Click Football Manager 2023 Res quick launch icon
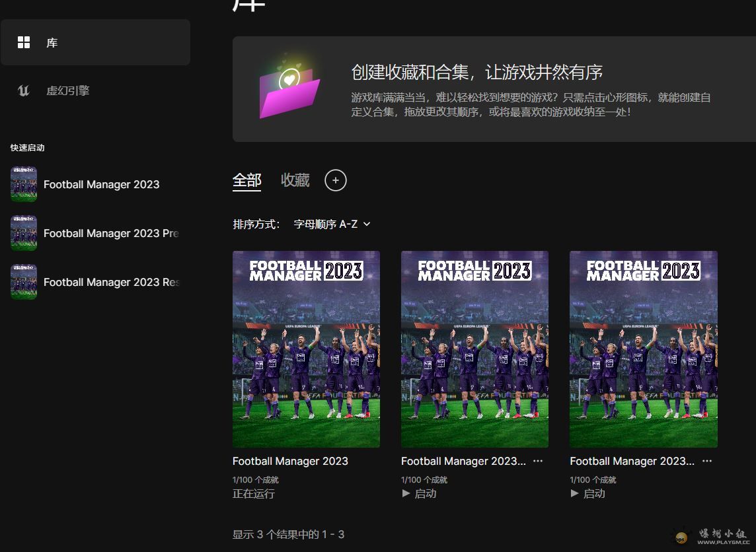This screenshot has height=552, width=756. [x=24, y=282]
